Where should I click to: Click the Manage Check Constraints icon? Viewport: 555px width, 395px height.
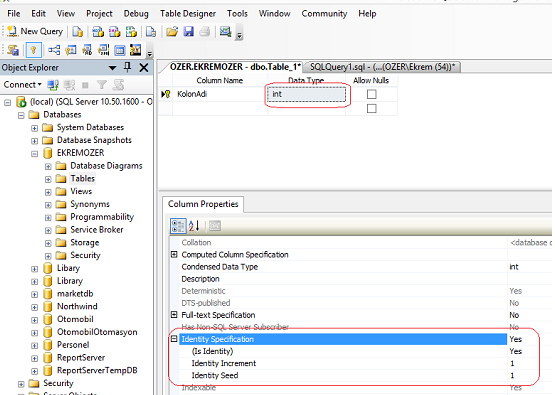120,50
